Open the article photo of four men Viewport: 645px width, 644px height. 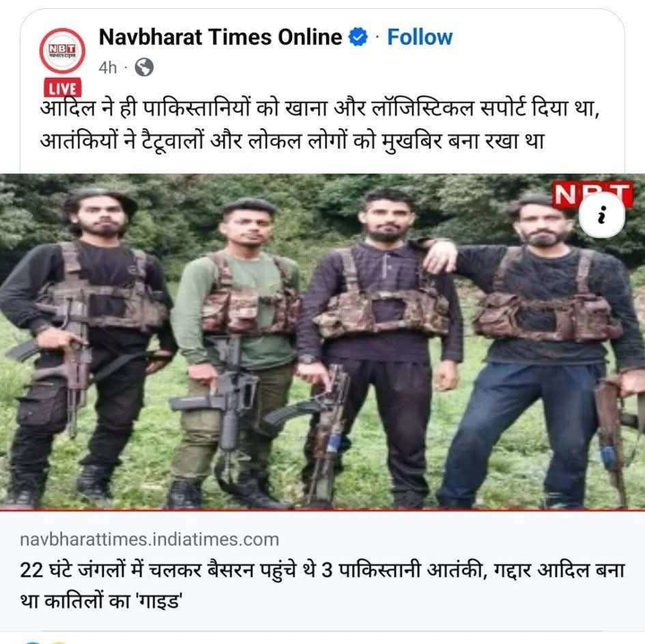tap(322, 342)
